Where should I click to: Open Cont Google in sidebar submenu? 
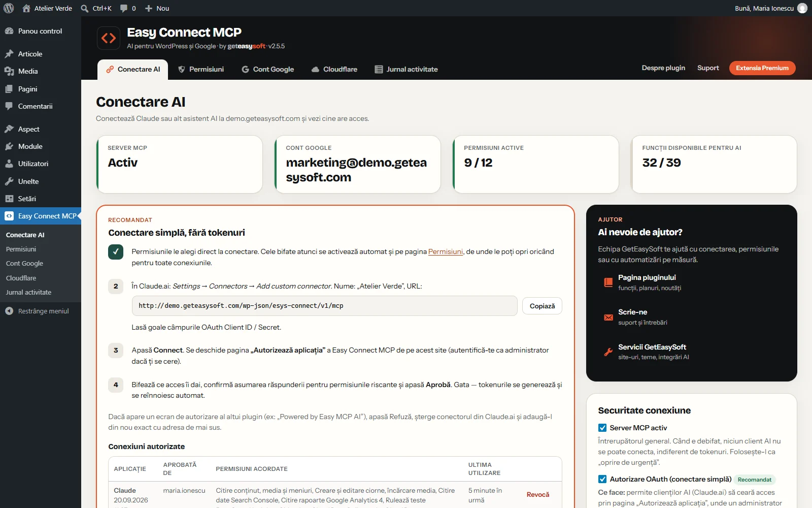point(24,263)
